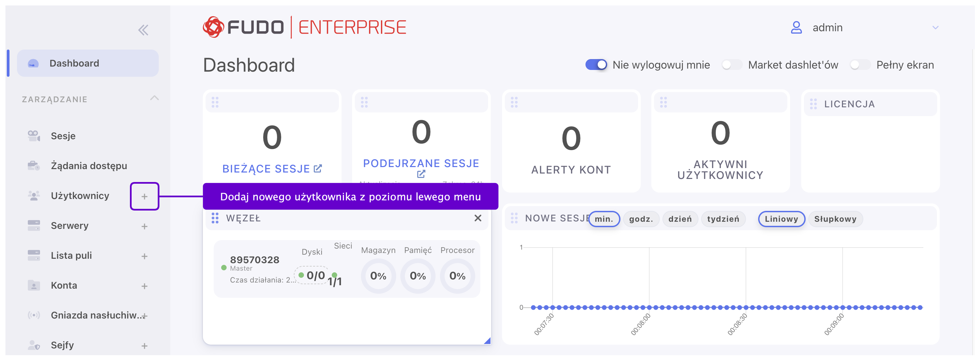Add a new safe with Sejfy plus
This screenshot has width=980, height=363.
coord(145,346)
